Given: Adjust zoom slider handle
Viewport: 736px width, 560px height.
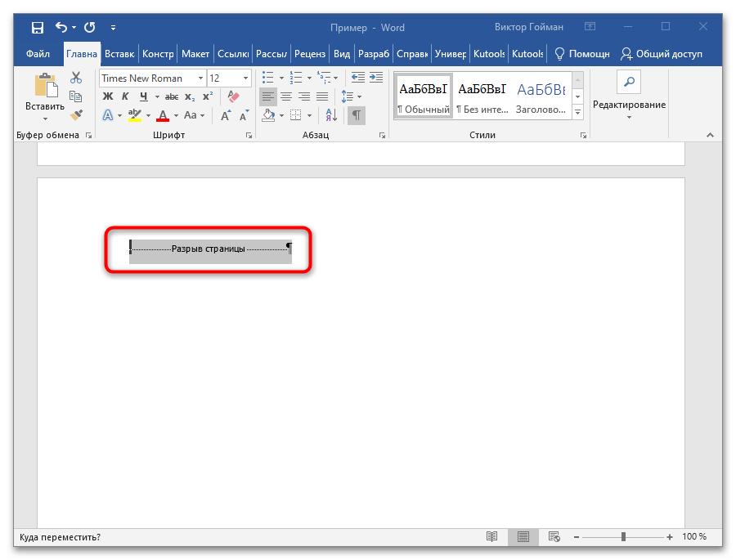Looking at the screenshot, I should pyautogui.click(x=623, y=536).
